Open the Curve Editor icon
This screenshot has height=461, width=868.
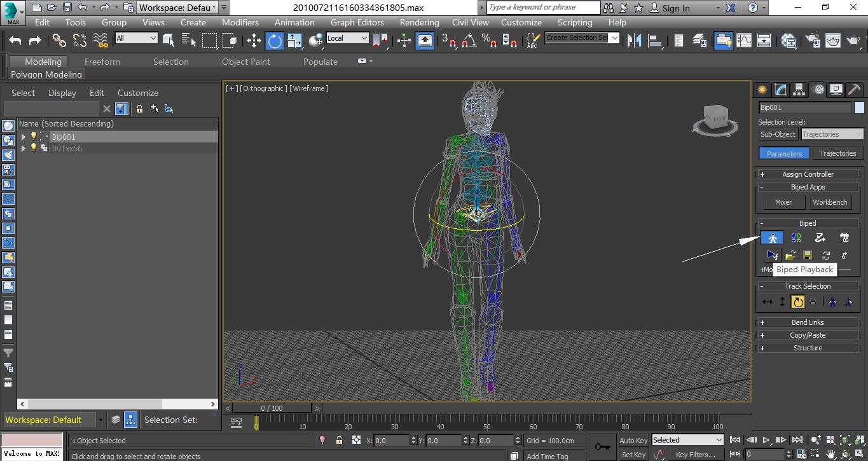click(x=744, y=41)
